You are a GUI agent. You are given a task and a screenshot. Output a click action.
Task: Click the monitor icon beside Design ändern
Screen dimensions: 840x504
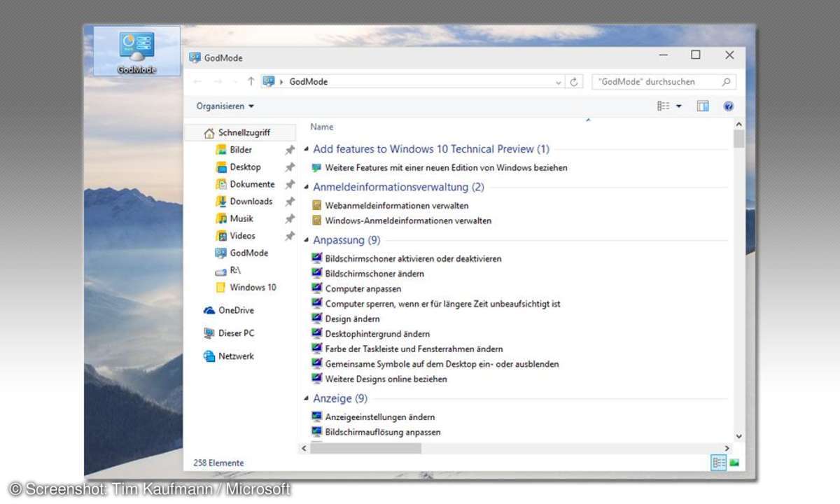[x=316, y=318]
